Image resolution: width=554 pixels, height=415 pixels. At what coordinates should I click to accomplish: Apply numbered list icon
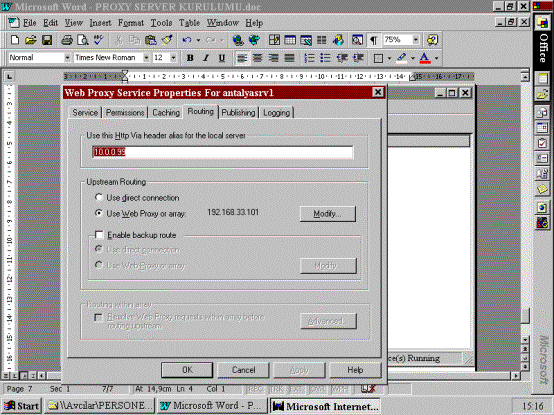pyautogui.click(x=310, y=58)
